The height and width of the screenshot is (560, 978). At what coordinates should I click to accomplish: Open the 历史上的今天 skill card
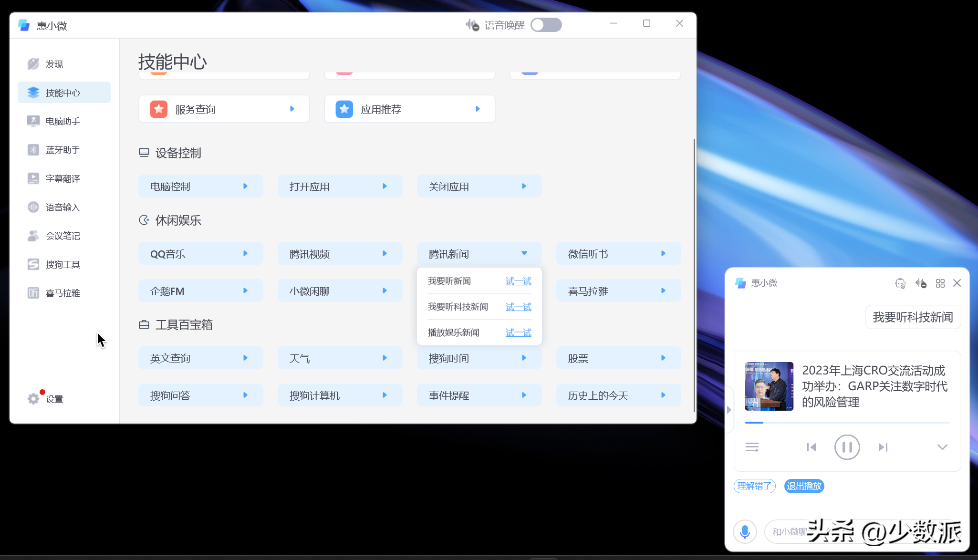(x=619, y=395)
